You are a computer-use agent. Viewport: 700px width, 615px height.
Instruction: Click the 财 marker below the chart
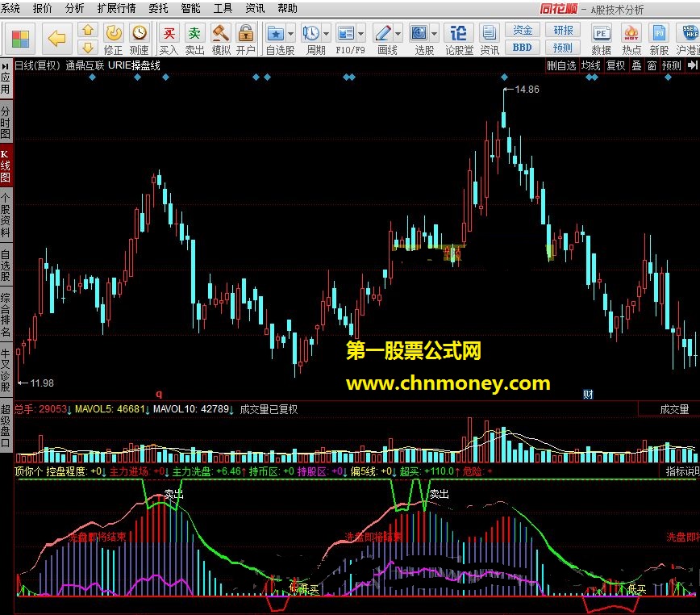(588, 395)
